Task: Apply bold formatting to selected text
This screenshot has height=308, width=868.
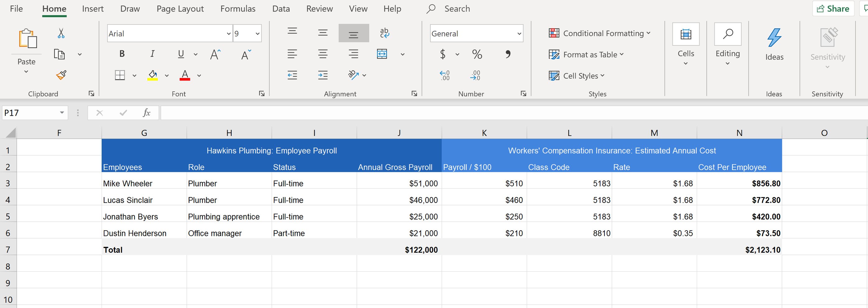Action: (x=122, y=53)
